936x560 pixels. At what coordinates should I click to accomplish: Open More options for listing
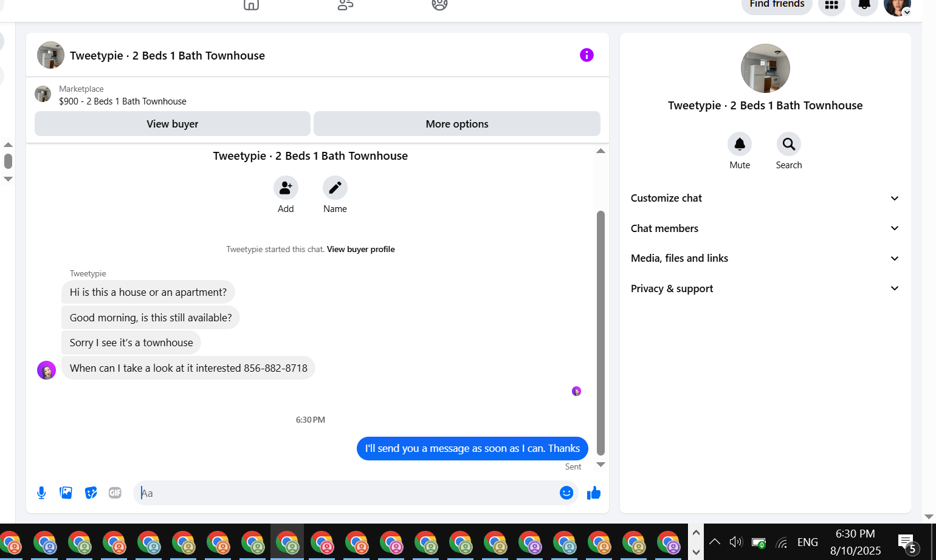click(457, 124)
